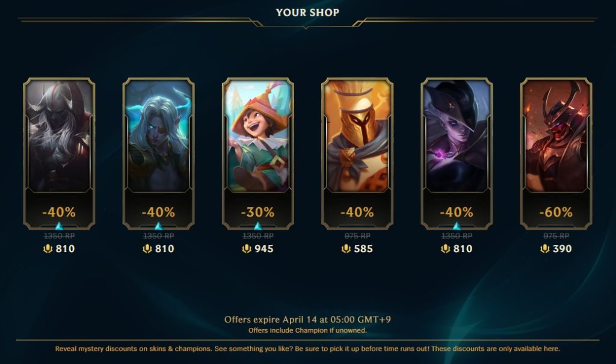
Task: Open the laughing boy with orange hat card
Action: (257, 153)
